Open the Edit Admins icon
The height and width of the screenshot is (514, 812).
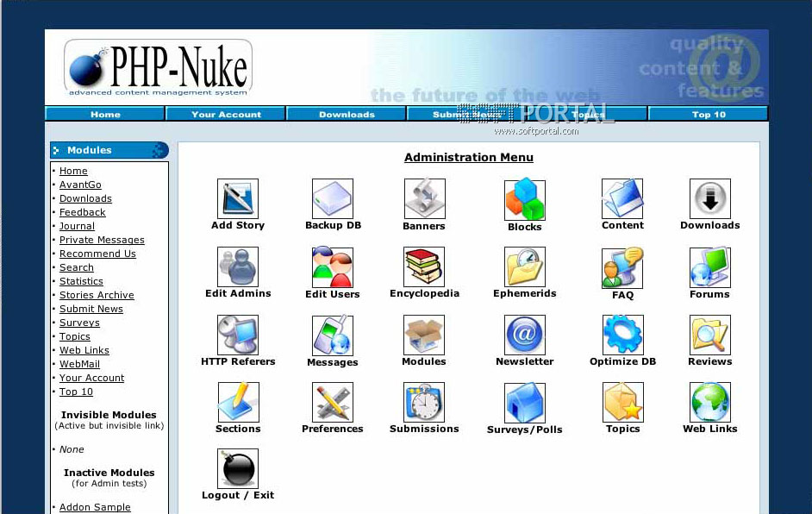pyautogui.click(x=238, y=266)
